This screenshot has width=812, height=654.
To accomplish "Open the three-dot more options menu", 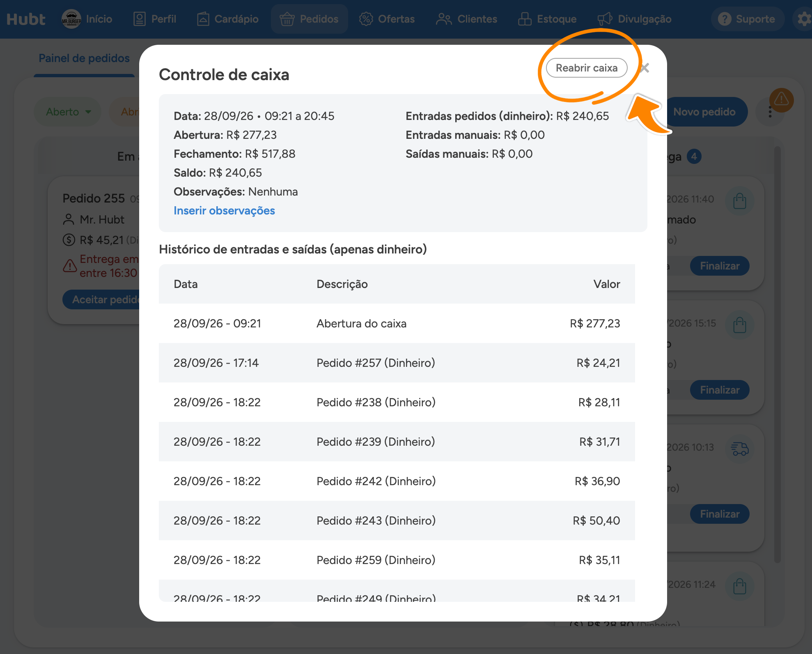I will coord(770,112).
